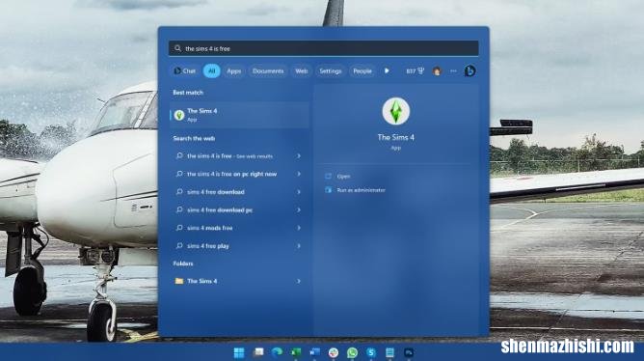Open Photoshop from the taskbar

[409, 352]
